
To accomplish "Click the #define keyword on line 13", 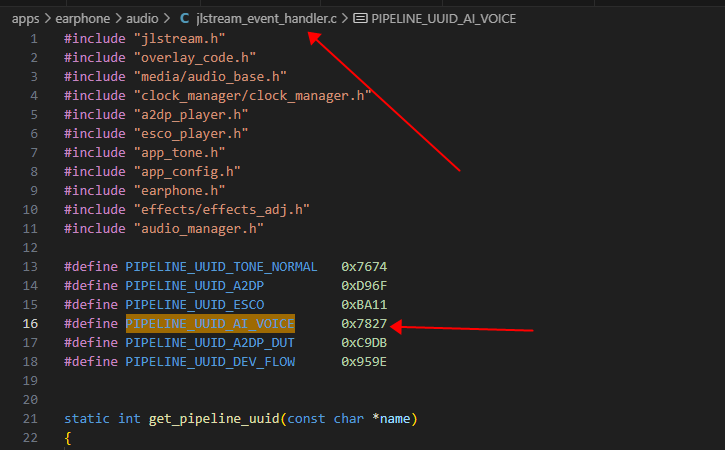I will point(91,266).
